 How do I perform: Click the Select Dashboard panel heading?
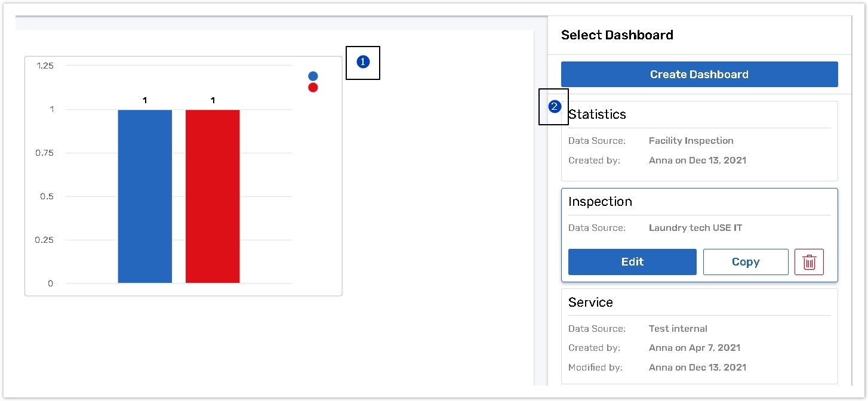click(617, 35)
